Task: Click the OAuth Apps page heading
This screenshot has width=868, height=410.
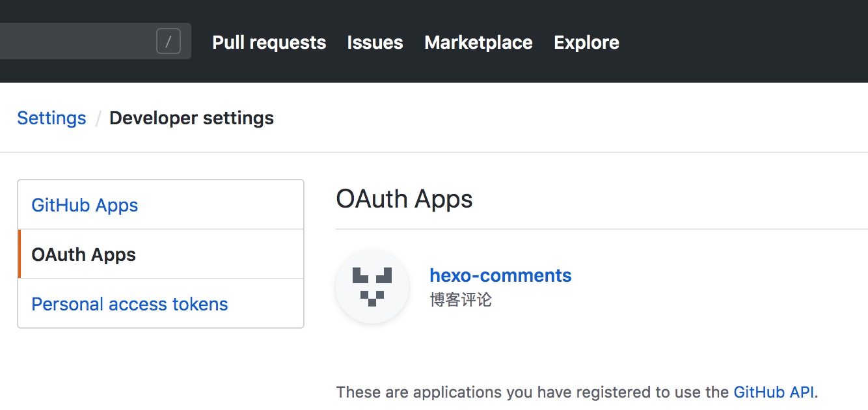Action: 404,199
